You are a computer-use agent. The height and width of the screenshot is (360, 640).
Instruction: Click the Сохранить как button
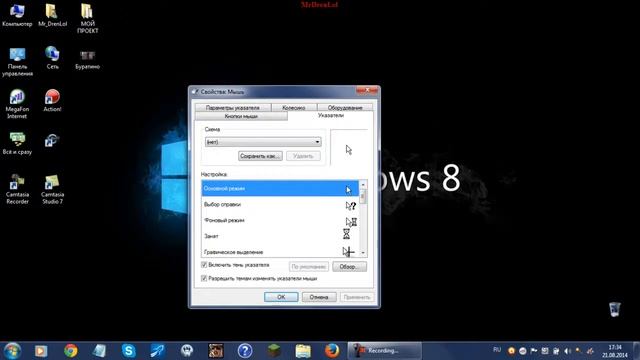(x=260, y=156)
